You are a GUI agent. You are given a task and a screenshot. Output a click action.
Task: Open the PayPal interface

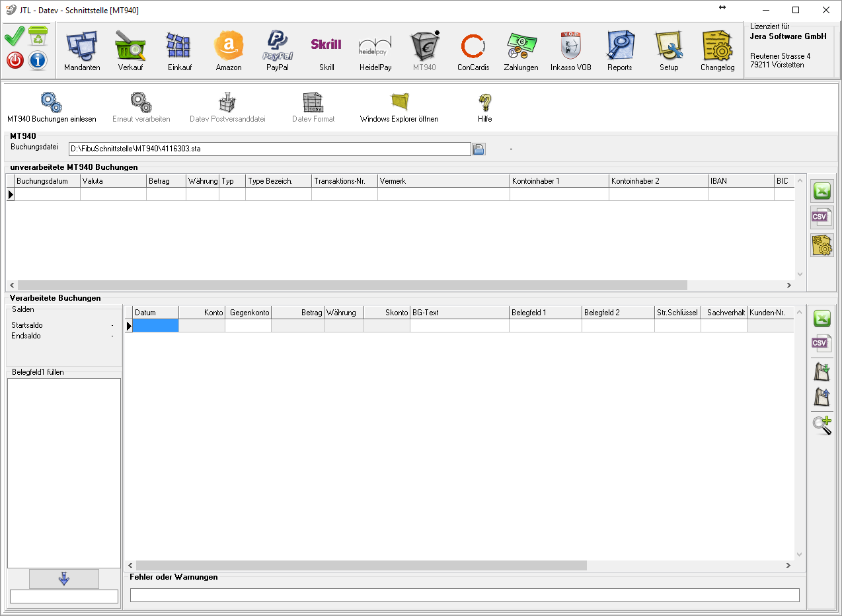click(278, 50)
